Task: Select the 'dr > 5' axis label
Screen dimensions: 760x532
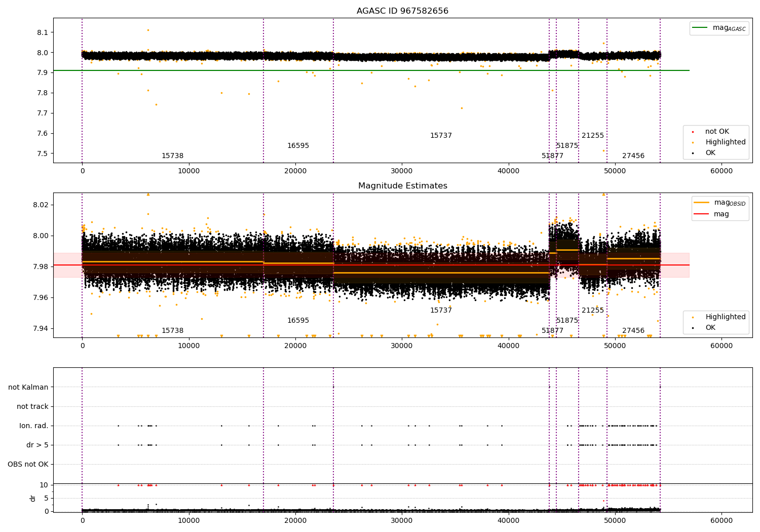Action: click(x=37, y=445)
